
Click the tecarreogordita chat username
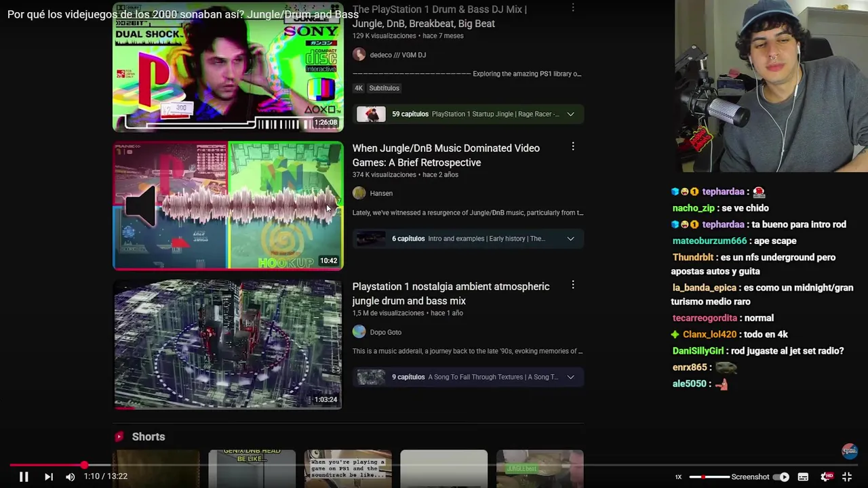pos(705,318)
